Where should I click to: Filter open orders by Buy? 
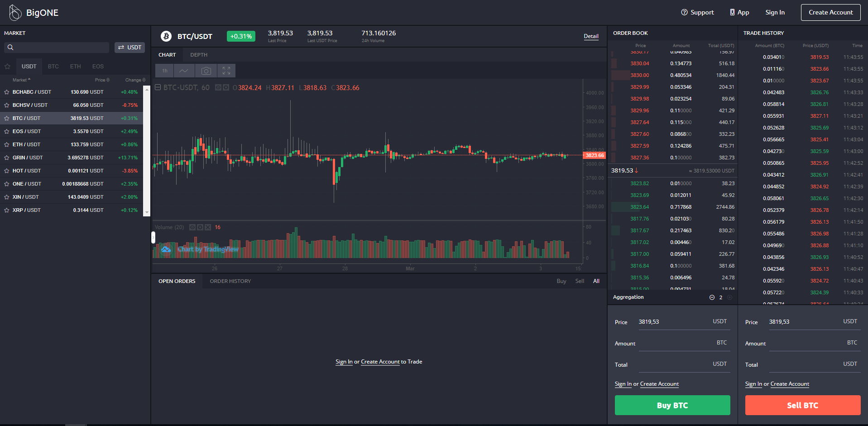tap(561, 281)
